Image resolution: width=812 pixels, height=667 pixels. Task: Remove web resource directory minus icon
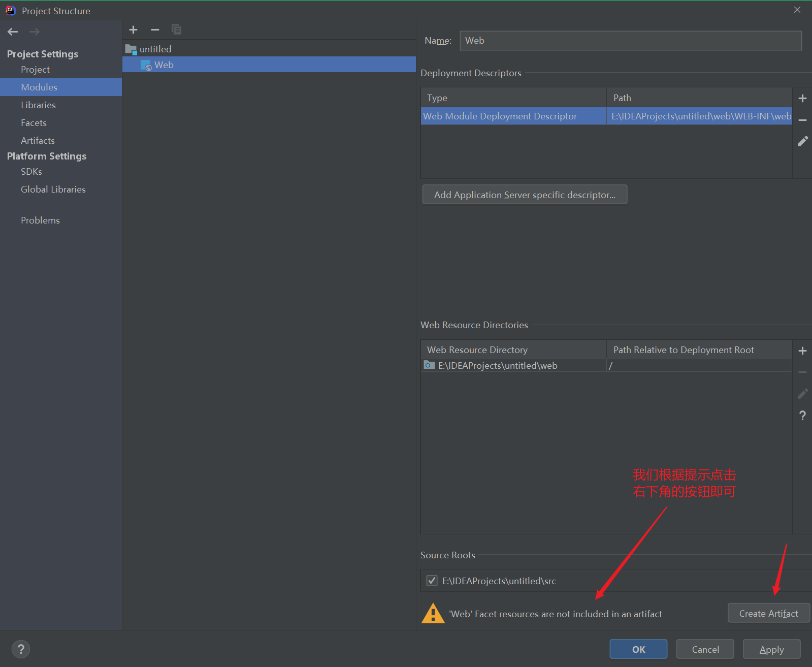(802, 372)
